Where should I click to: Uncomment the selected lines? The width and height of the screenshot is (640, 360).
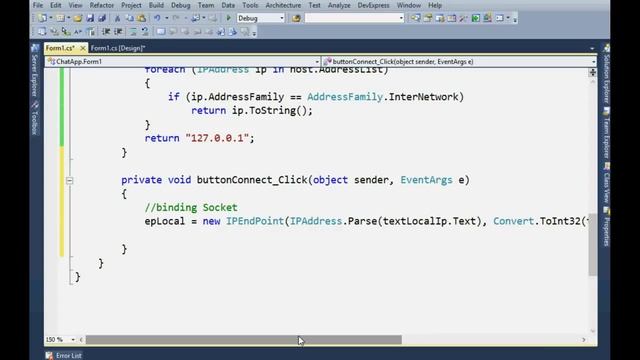tap(145, 31)
